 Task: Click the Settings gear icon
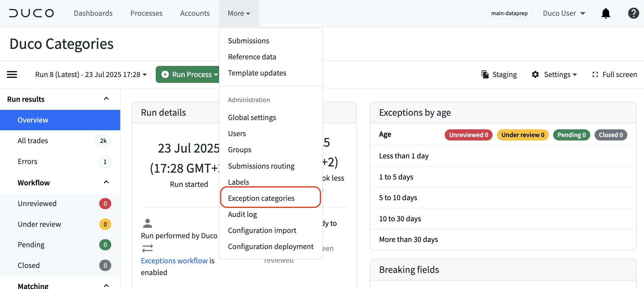pos(535,74)
